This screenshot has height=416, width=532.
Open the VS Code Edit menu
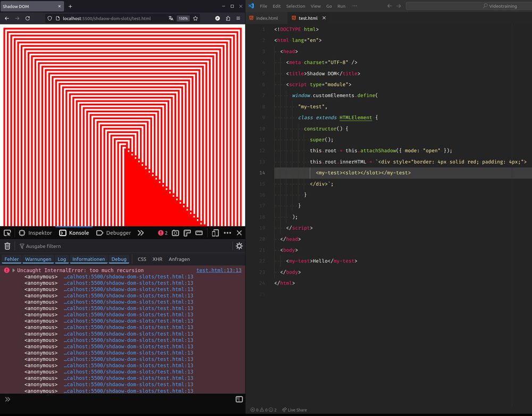pyautogui.click(x=277, y=6)
